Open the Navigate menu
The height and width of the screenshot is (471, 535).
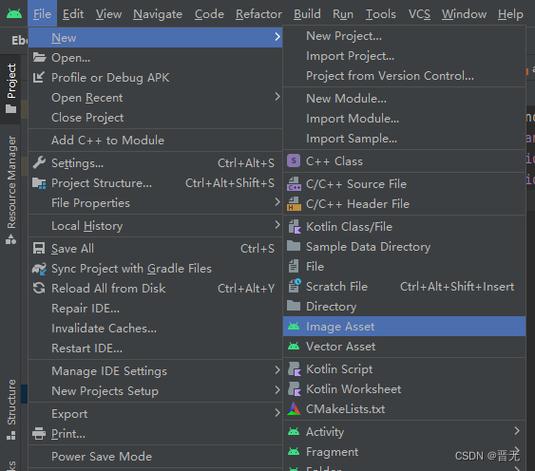click(158, 14)
